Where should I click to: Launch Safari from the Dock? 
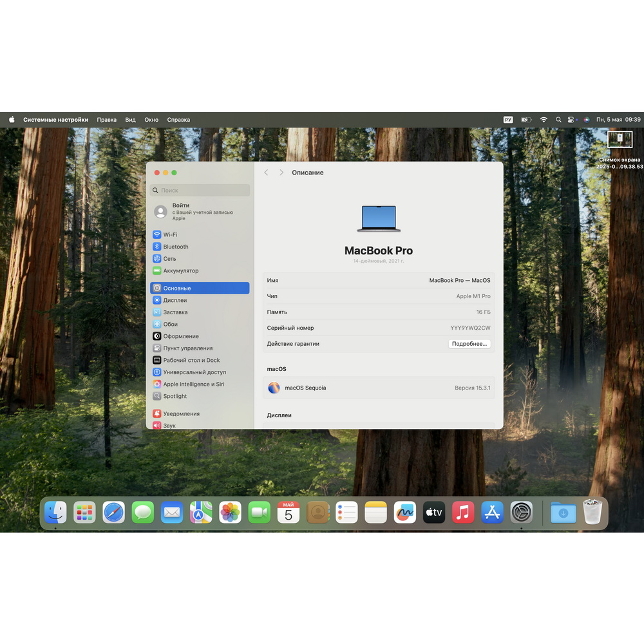coord(114,512)
